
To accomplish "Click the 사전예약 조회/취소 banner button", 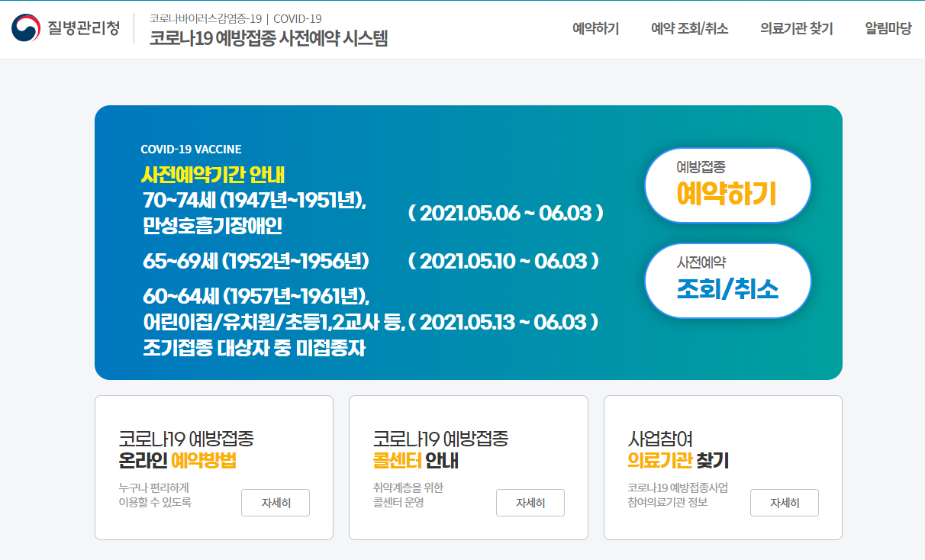I will click(728, 281).
